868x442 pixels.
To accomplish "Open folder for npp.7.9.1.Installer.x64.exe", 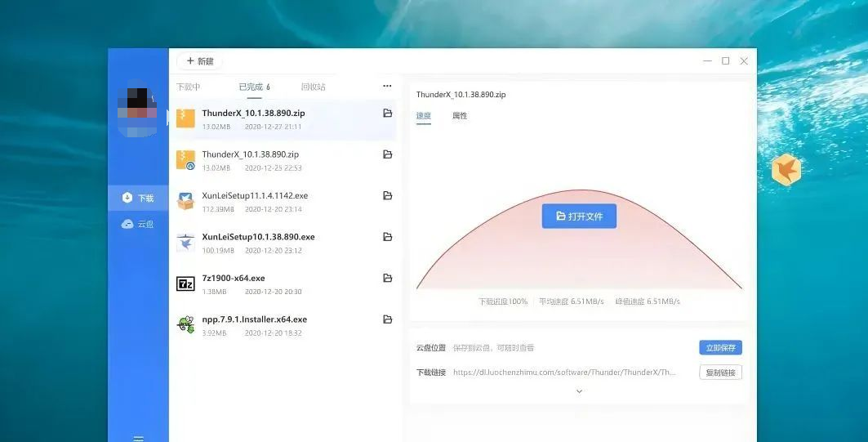I will [388, 319].
